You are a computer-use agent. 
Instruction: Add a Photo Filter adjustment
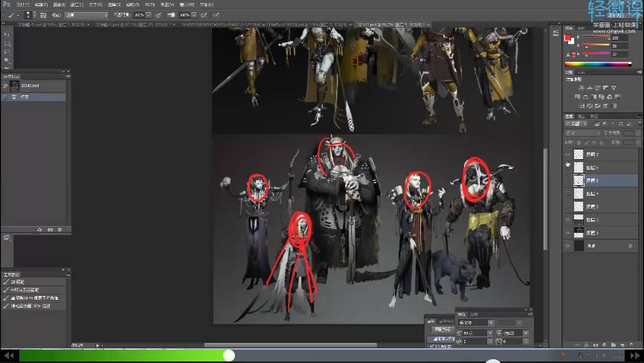tap(602, 97)
